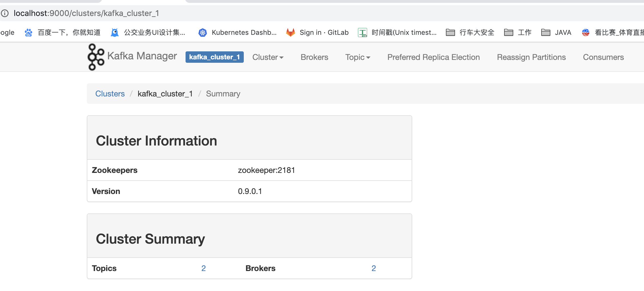Viewport: 644px width, 291px height.
Task: Click the Topics count link
Action: (204, 268)
